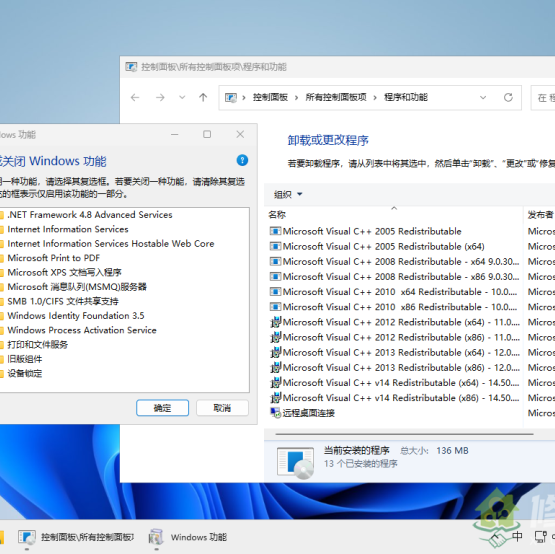Open chevron after 所有控制面板项 breadcrumb

pyautogui.click(x=375, y=97)
